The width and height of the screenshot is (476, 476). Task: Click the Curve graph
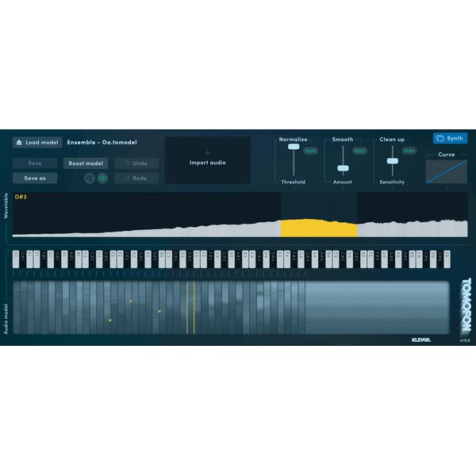tap(446, 171)
